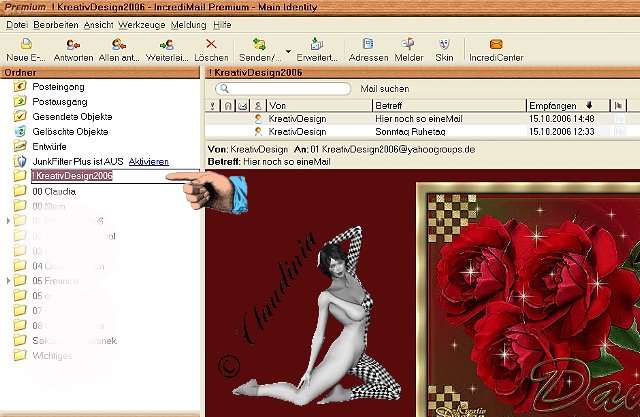
Task: Sort messages by Betreff column
Action: pos(449,106)
